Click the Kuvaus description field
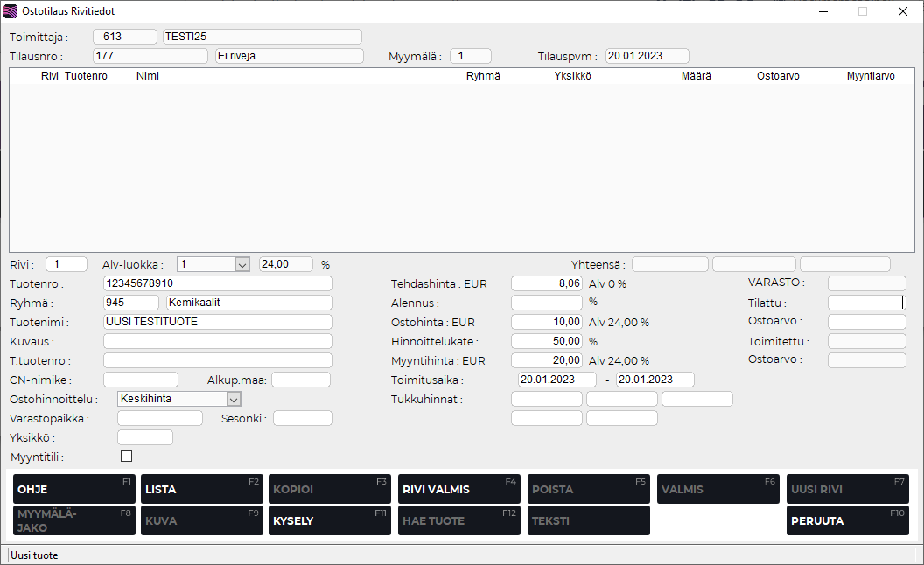 (x=217, y=341)
